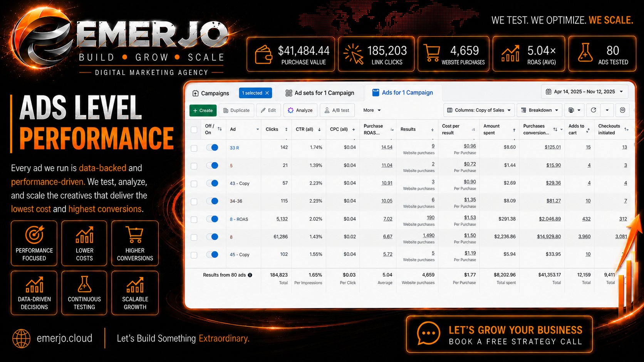Click the green Create button
The height and width of the screenshot is (362, 644).
203,110
